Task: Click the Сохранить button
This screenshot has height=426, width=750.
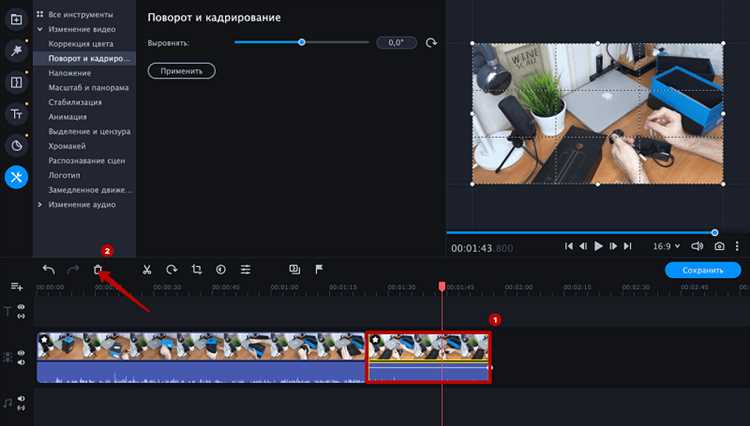Action: click(703, 270)
